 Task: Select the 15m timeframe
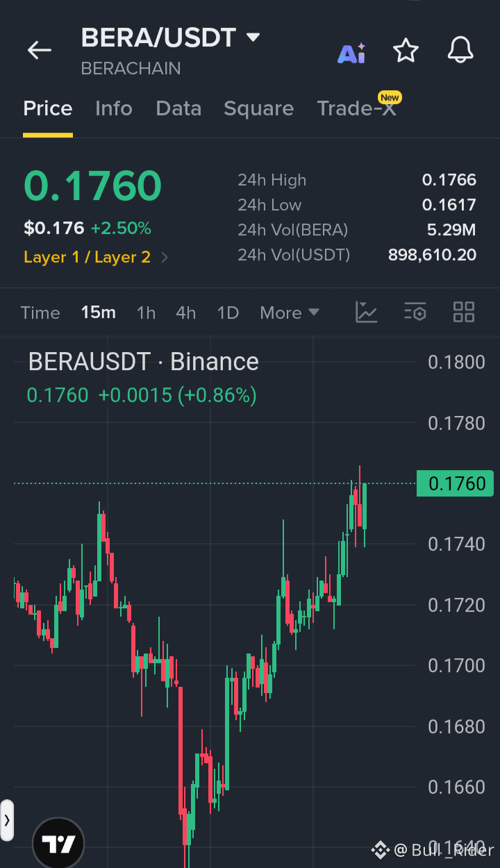click(98, 312)
